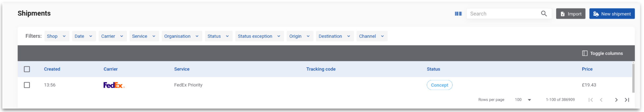The height and width of the screenshot is (112, 644).
Task: Sort by the Created column header
Action: [x=52, y=69]
